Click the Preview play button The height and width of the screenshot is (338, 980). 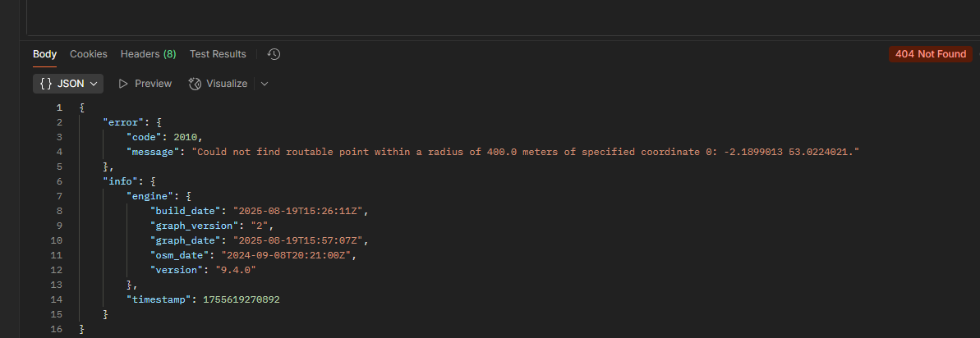click(145, 84)
